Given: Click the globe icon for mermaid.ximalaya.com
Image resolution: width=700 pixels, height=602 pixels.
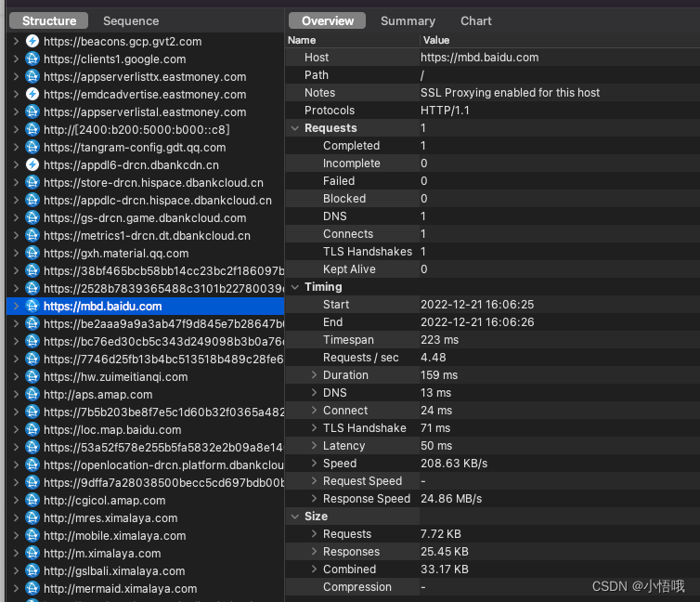Looking at the screenshot, I should 32,588.
